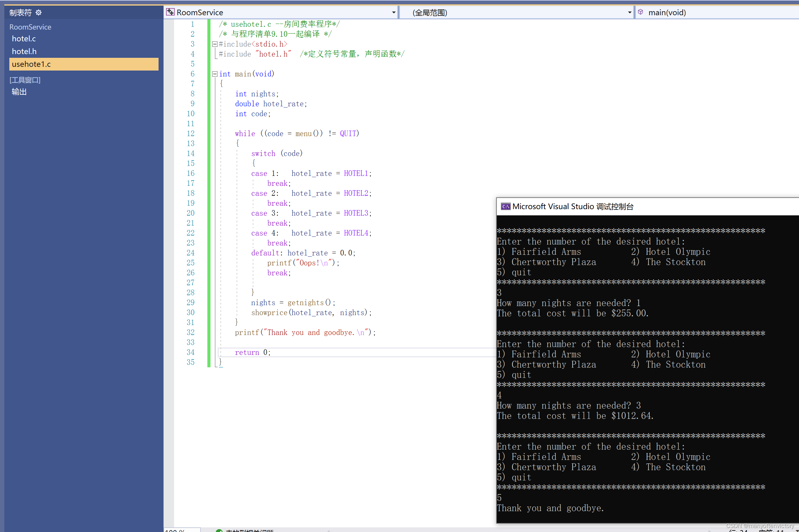The height and width of the screenshot is (532, 799).
Task: Switch to hotel.h file tab
Action: pyautogui.click(x=24, y=51)
